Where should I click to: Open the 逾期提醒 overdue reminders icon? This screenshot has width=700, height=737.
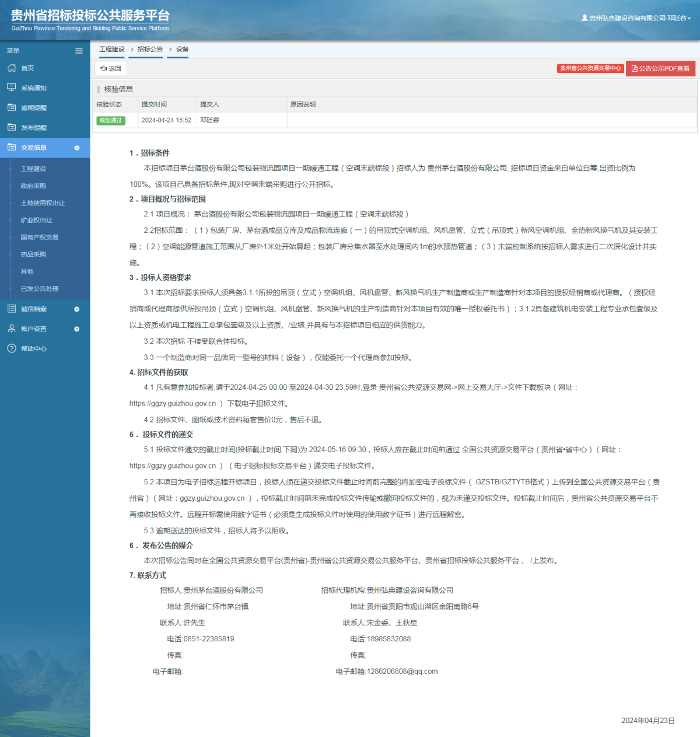pyautogui.click(x=11, y=107)
